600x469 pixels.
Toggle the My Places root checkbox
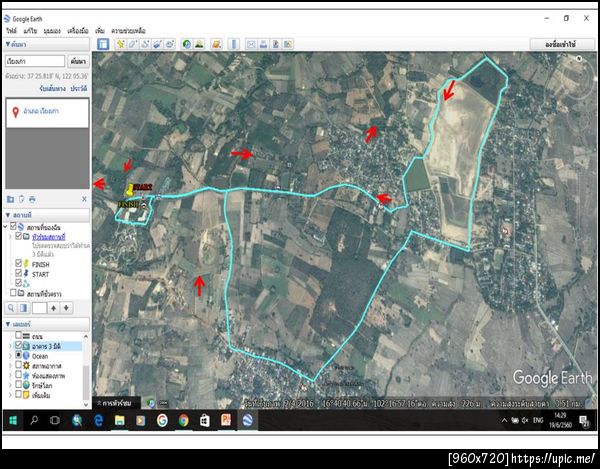(x=13, y=226)
